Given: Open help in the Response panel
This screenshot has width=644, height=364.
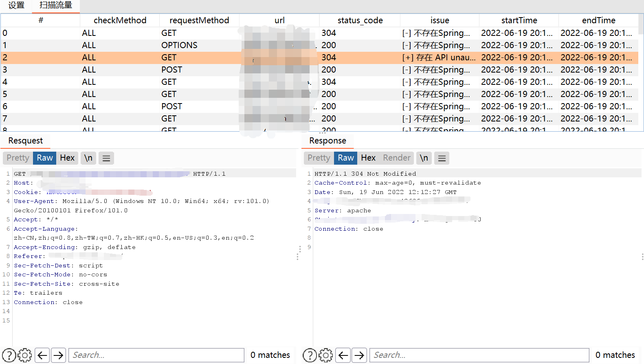Looking at the screenshot, I should pos(310,355).
